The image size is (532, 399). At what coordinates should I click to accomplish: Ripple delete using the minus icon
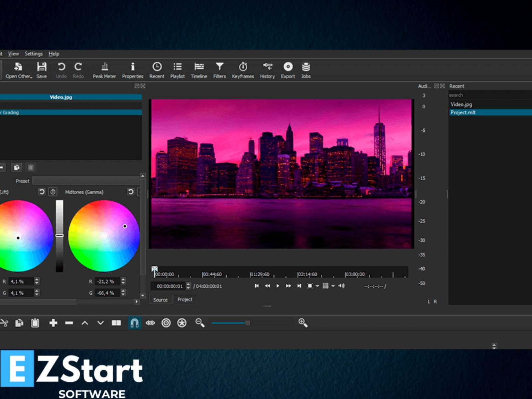(x=69, y=323)
